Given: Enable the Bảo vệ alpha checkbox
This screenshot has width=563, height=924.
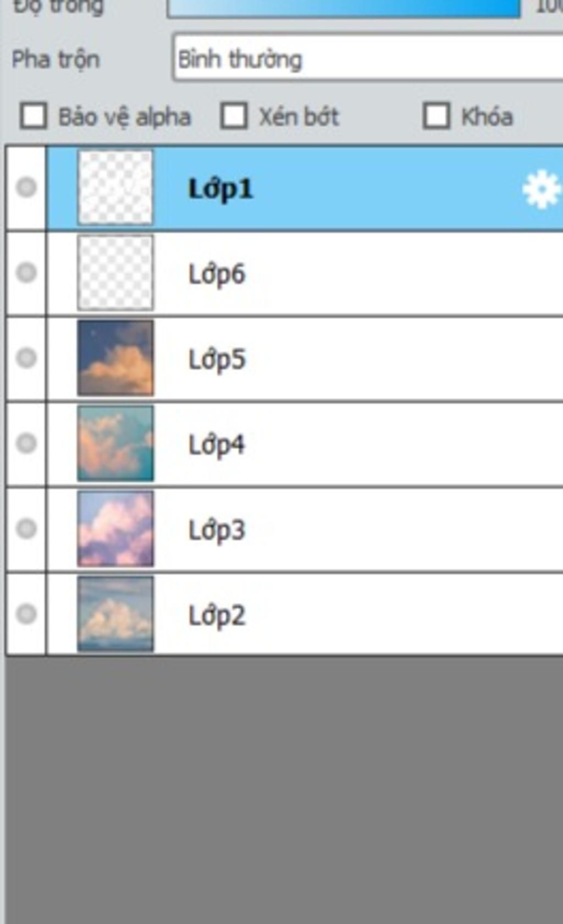Looking at the screenshot, I should [x=34, y=116].
